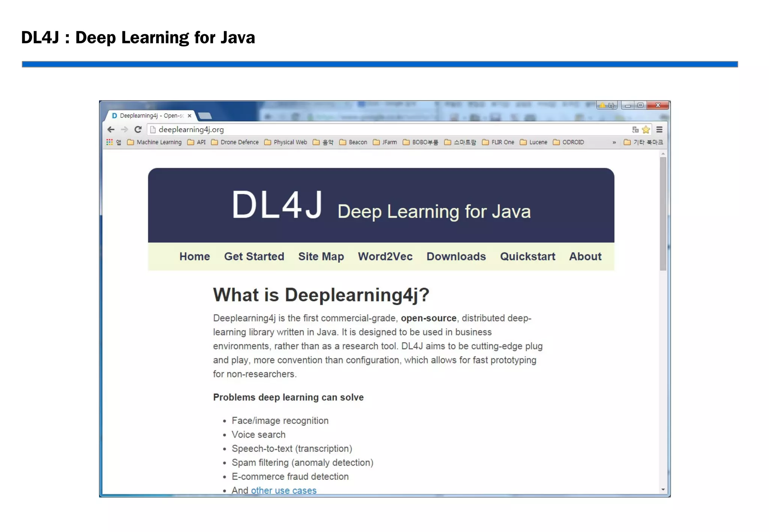
Task: Open the Site Map nav item
Action: (321, 256)
